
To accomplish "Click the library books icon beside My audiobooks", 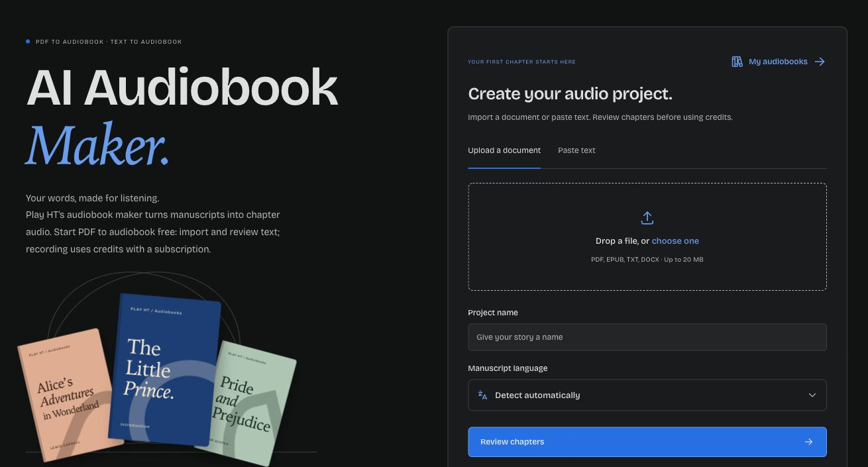I will (x=737, y=62).
